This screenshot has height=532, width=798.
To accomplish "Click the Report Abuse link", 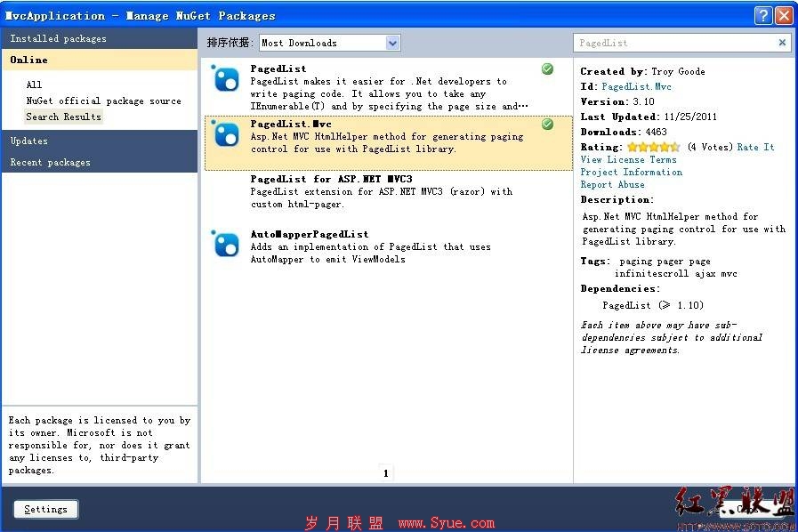I will tap(613, 184).
